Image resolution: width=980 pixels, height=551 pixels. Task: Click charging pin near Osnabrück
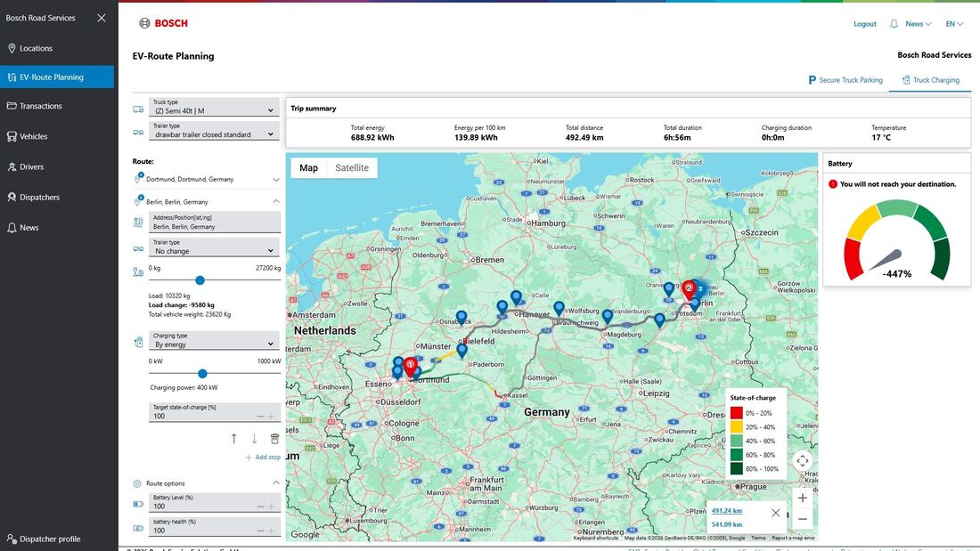pyautogui.click(x=461, y=318)
